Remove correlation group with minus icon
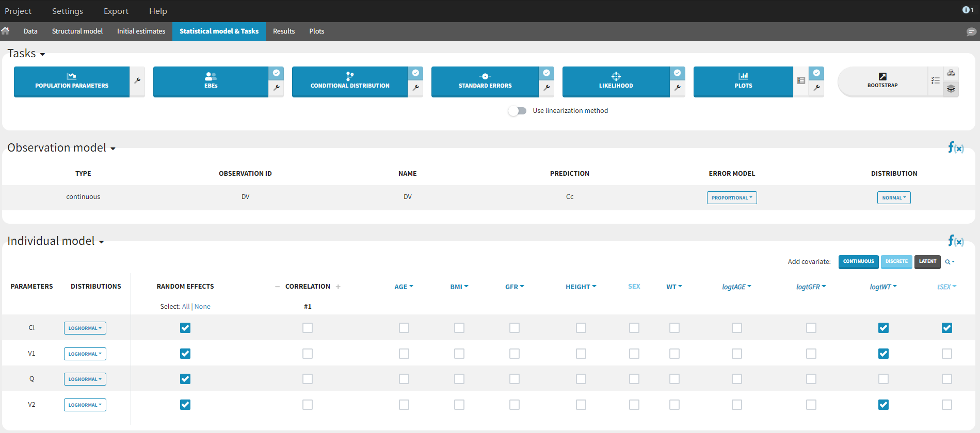The image size is (980, 433). [277, 287]
